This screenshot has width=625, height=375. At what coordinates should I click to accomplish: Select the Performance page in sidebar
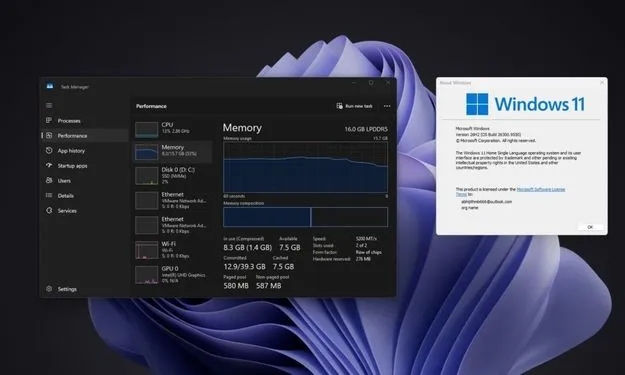tap(84, 135)
